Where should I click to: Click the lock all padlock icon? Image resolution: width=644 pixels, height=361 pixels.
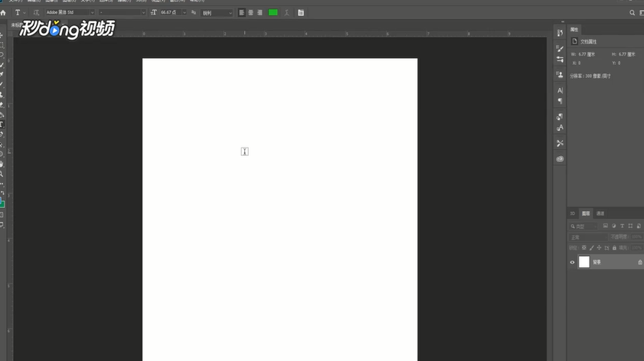point(614,248)
